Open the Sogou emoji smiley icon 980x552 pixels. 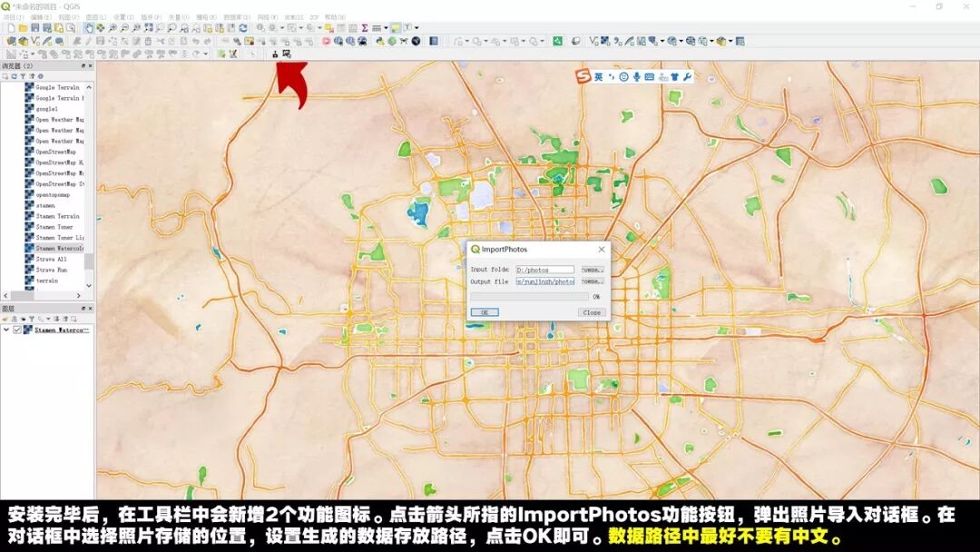pyautogui.click(x=623, y=77)
